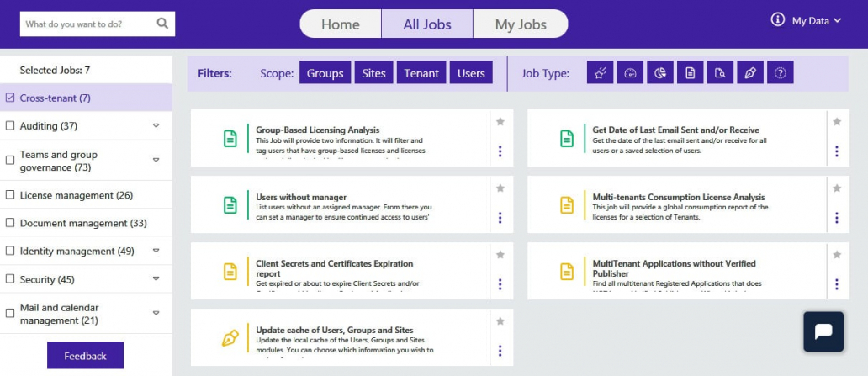The image size is (868, 376).
Task: Filter jobs by document report job type
Action: (x=690, y=73)
